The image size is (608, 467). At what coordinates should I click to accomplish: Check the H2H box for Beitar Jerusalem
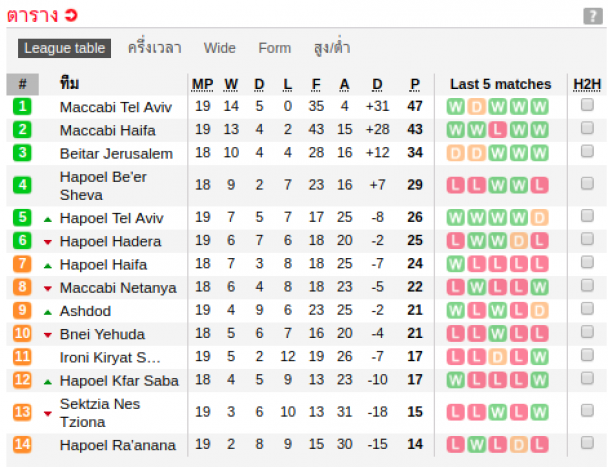tap(587, 151)
